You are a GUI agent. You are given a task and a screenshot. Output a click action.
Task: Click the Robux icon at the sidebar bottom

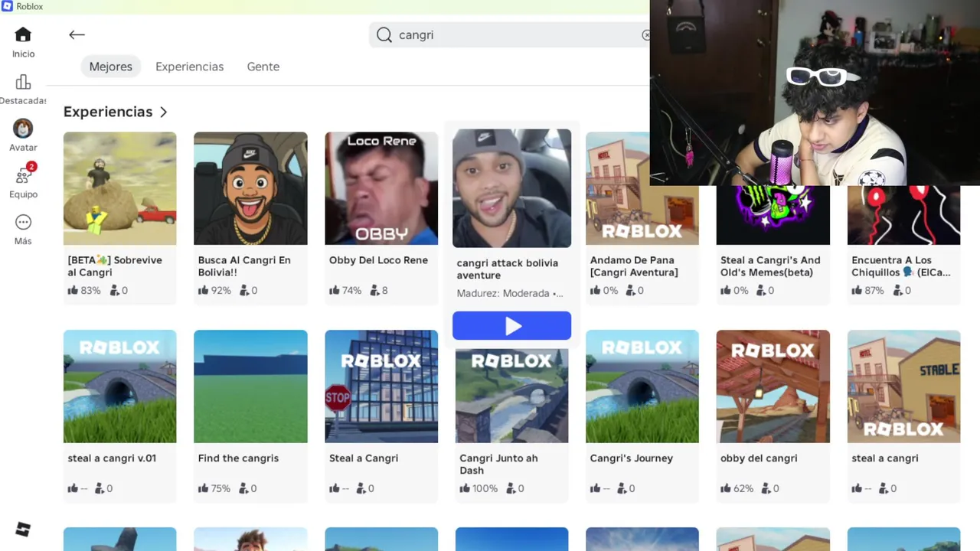[x=23, y=530]
